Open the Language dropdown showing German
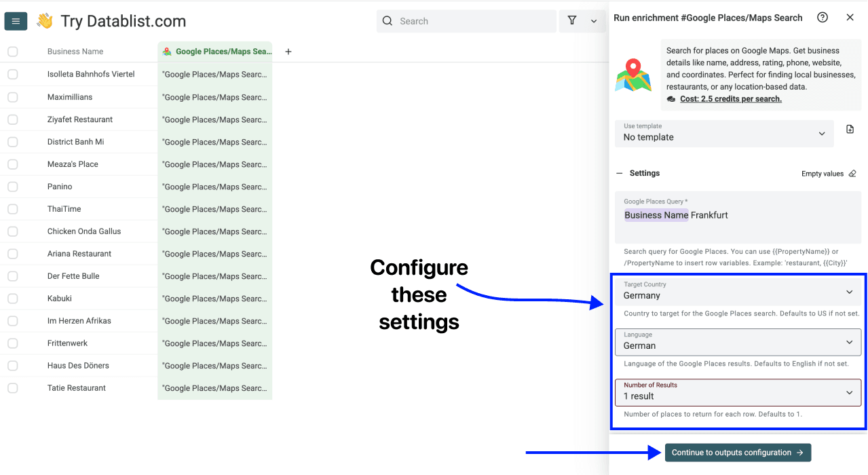 (x=738, y=342)
